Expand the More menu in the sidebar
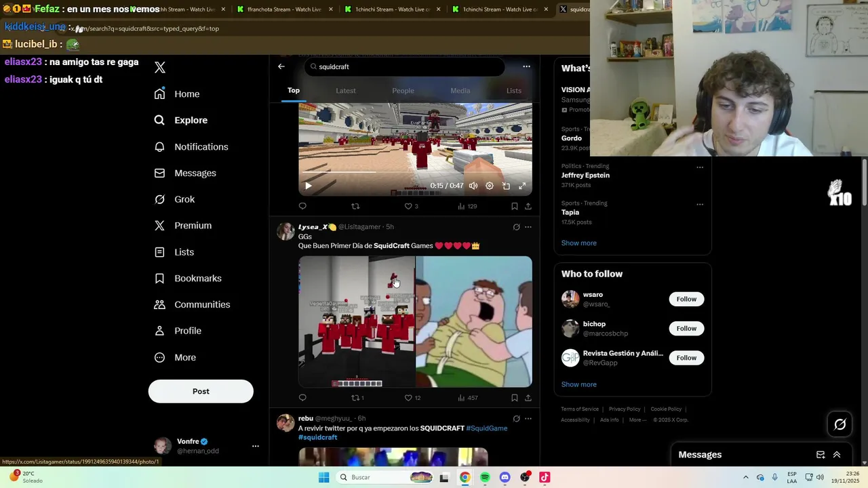Screen dimensions: 868x488 coord(175,357)
